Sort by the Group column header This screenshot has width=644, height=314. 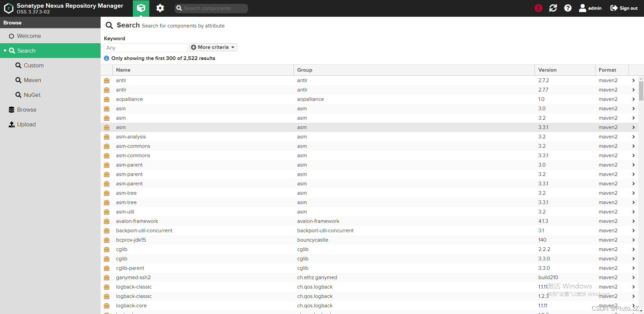[x=414, y=70]
